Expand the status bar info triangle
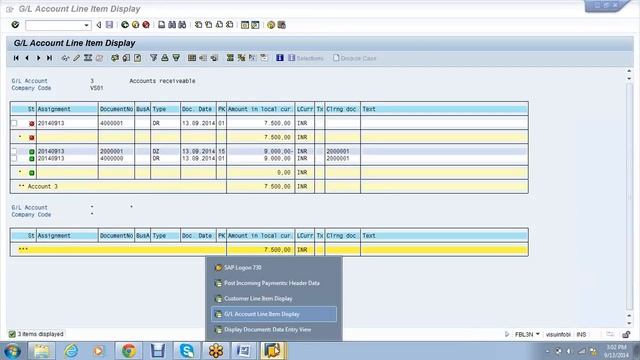 pyautogui.click(x=507, y=334)
